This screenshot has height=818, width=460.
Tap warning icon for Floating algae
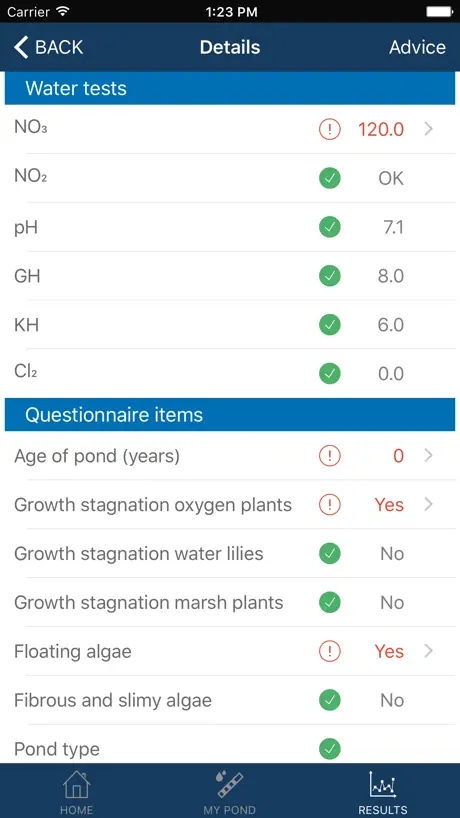tap(330, 651)
